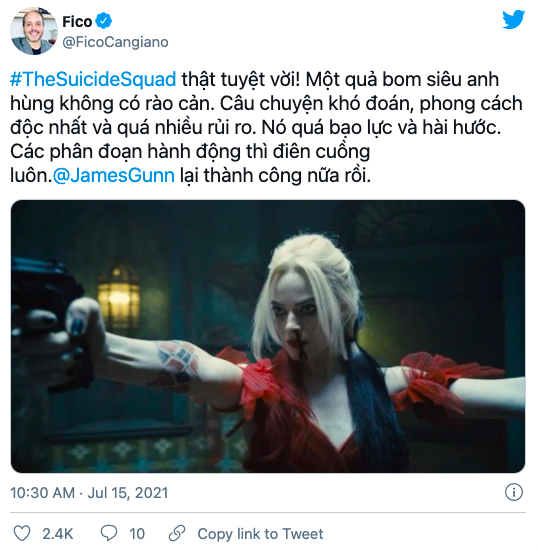Open the attached movie still image

point(268,336)
